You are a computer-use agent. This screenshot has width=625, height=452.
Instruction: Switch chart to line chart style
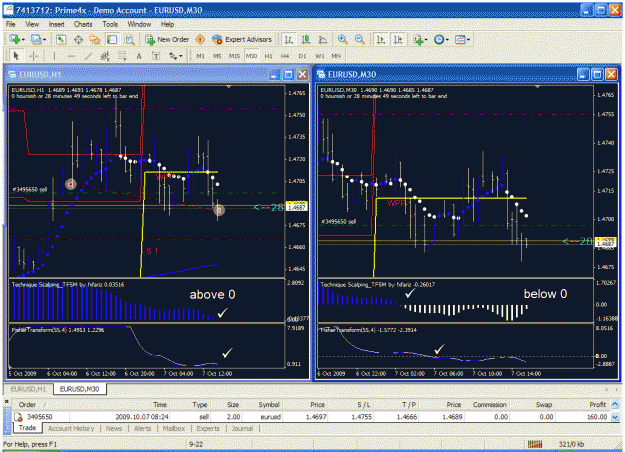click(x=323, y=39)
